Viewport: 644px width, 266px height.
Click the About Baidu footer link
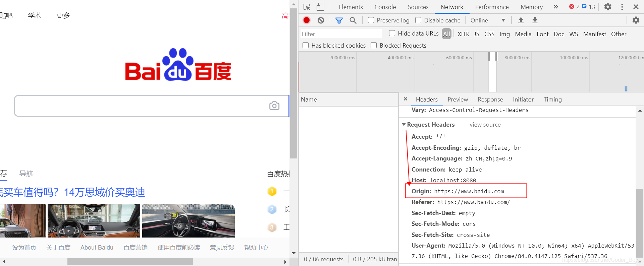coord(97,248)
